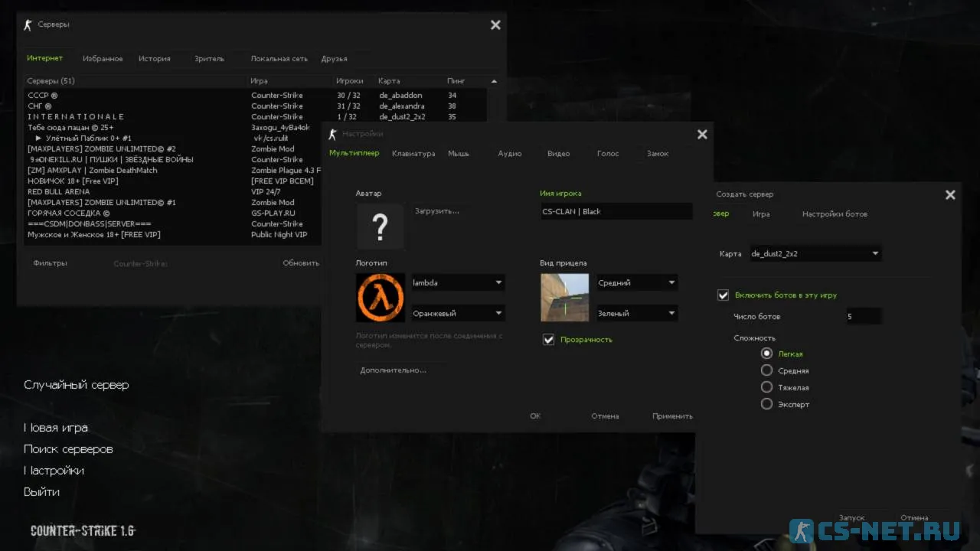The width and height of the screenshot is (980, 551).
Task: Switch to the Интернет tab
Action: [45, 59]
